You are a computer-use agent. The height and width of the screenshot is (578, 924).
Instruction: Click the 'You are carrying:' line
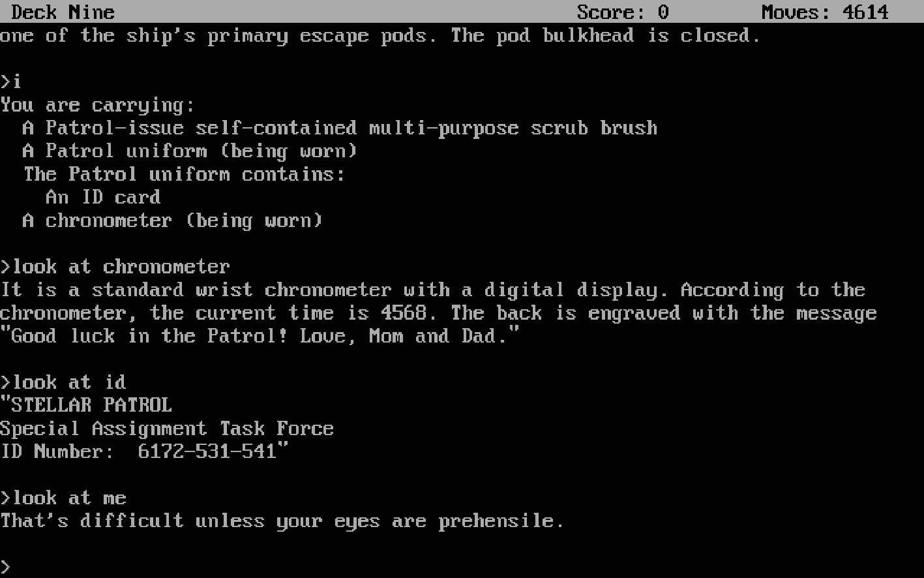(97, 105)
